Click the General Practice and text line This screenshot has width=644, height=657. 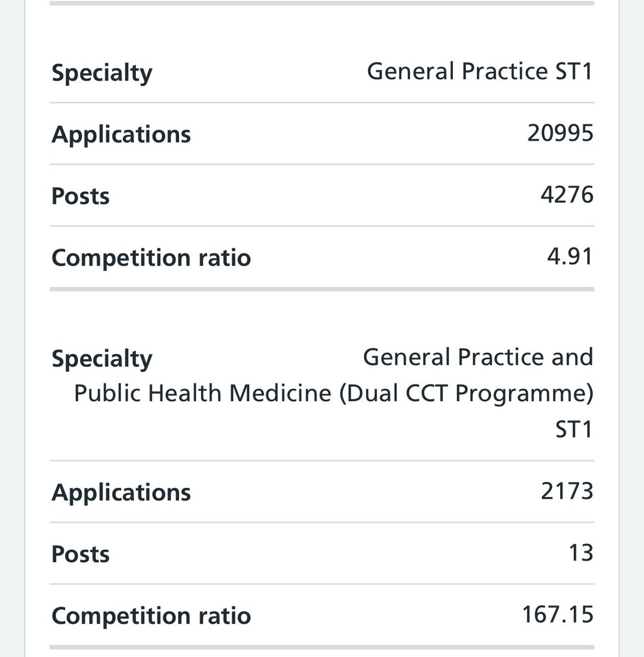pos(478,358)
